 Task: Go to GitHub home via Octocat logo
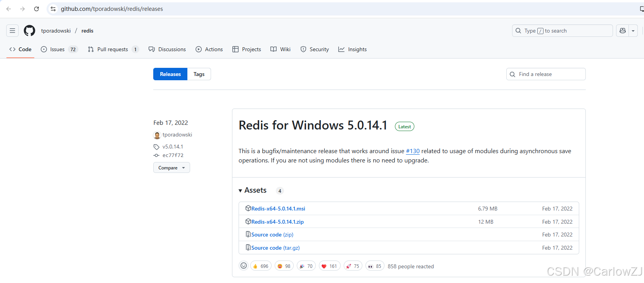click(x=29, y=31)
